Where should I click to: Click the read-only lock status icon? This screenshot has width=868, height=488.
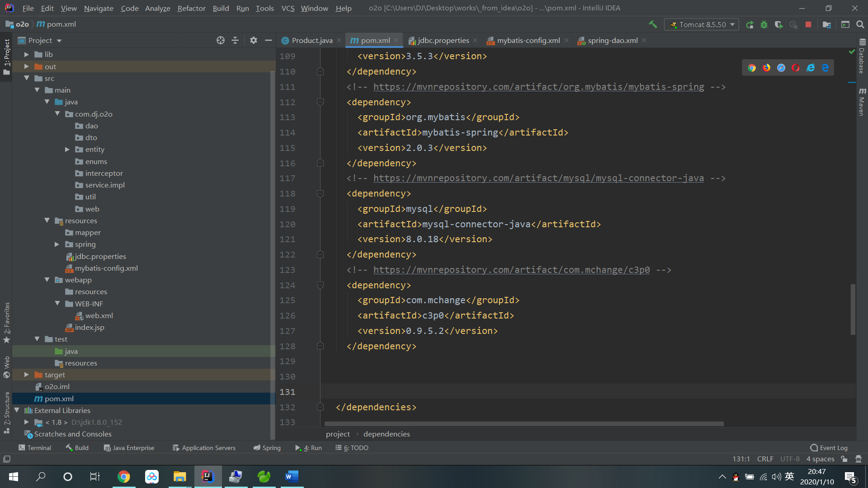point(844,459)
